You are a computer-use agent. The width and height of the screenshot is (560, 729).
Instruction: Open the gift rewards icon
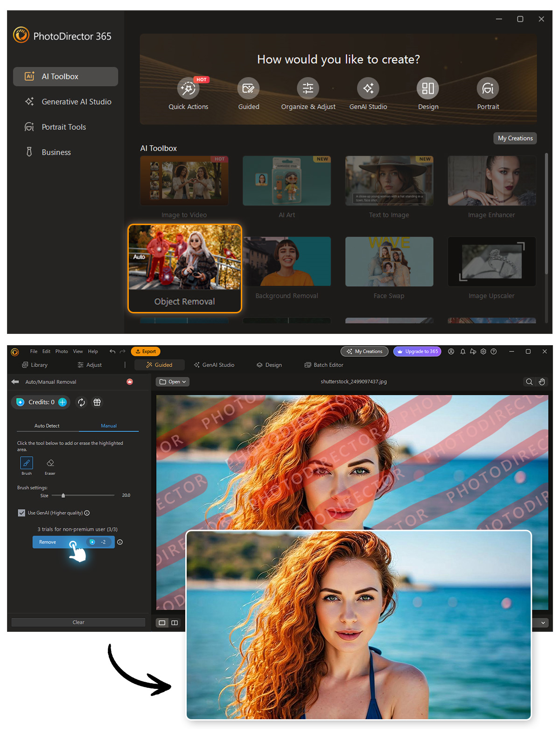pos(97,402)
